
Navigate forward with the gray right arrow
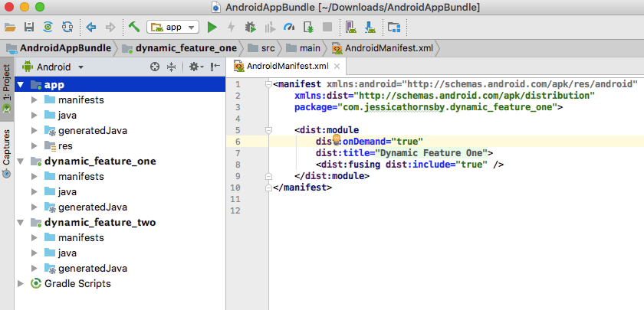[x=110, y=28]
